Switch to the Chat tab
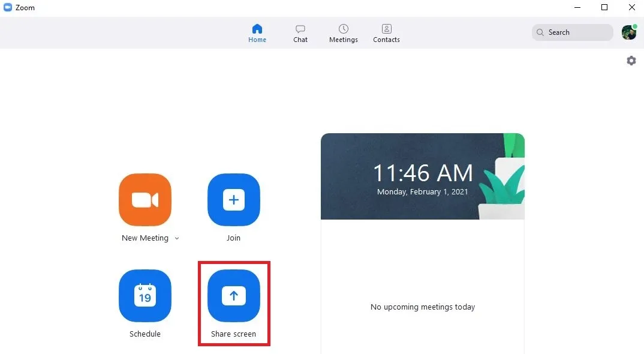This screenshot has width=644, height=354. (300, 33)
